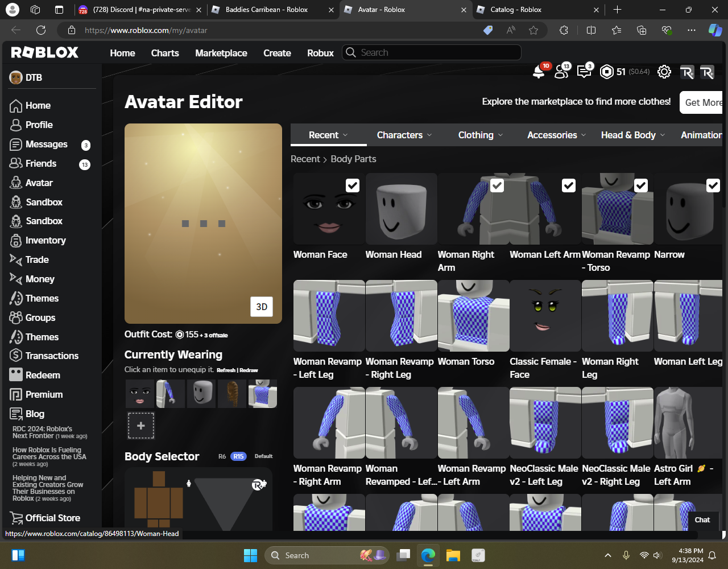Screen dimensions: 728x569
Task: Uncheck the Woman Face item checkbox
Action: coord(353,185)
